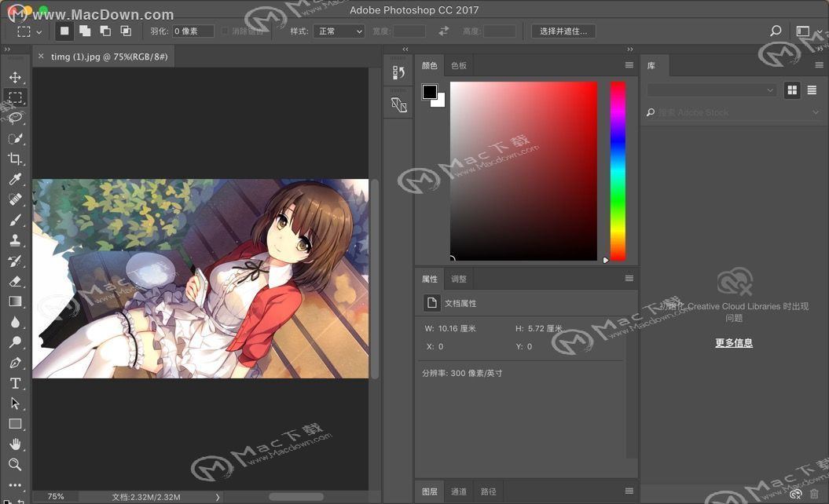Select the Zoom tool
Viewport: 829px width, 504px height.
[x=15, y=465]
